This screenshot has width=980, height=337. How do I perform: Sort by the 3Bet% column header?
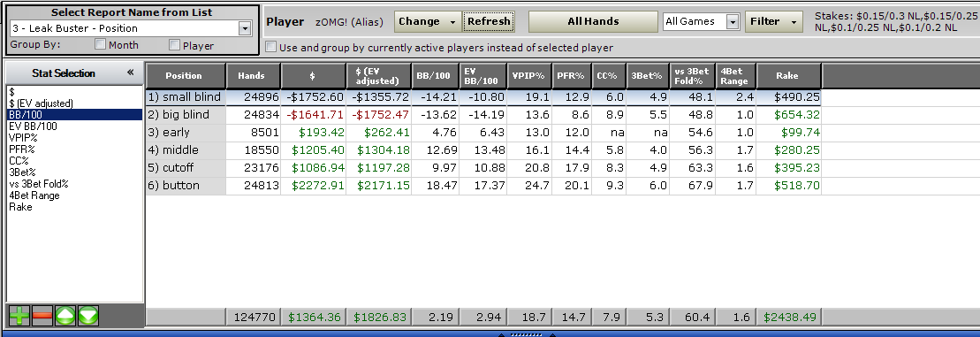pyautogui.click(x=648, y=76)
